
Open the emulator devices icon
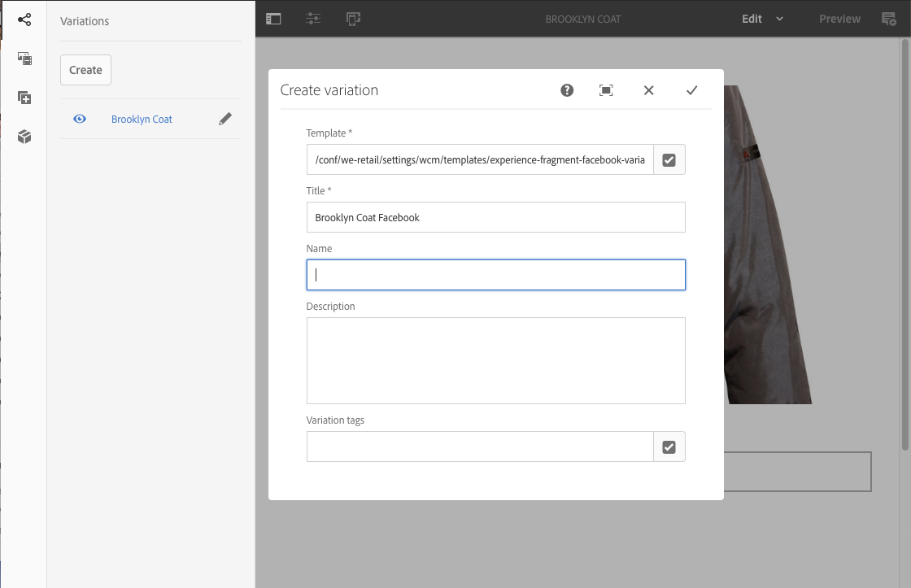[x=353, y=19]
